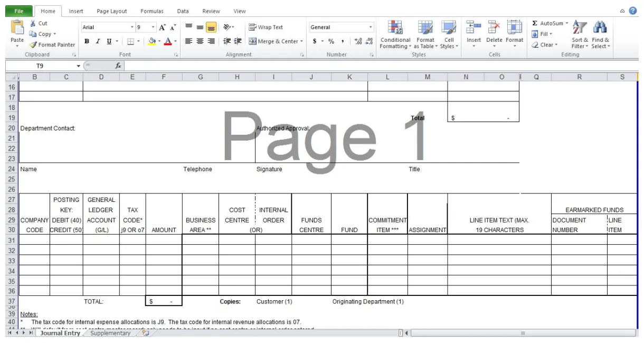The width and height of the screenshot is (644, 343).
Task: Switch to the Page Layout ribbon tab
Action: point(111,11)
